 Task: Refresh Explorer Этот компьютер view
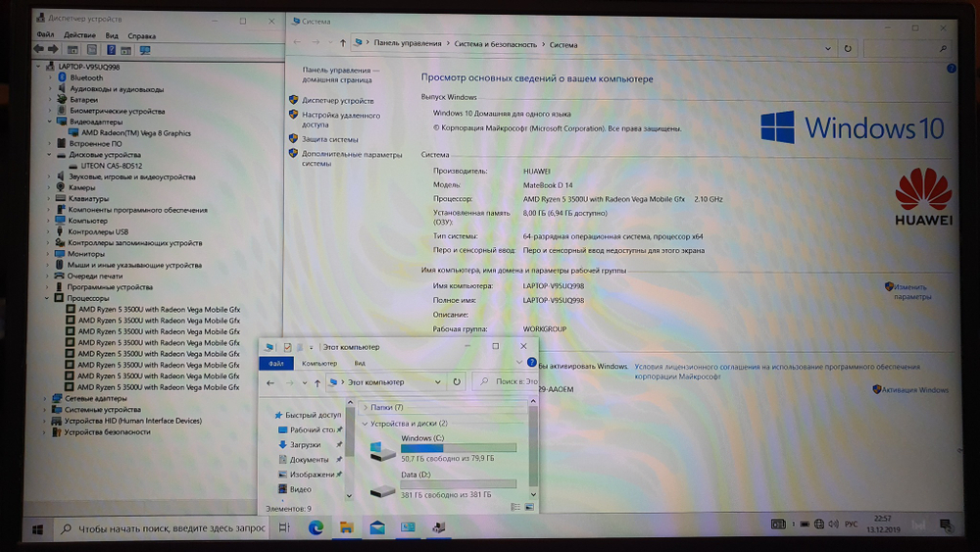click(x=457, y=382)
